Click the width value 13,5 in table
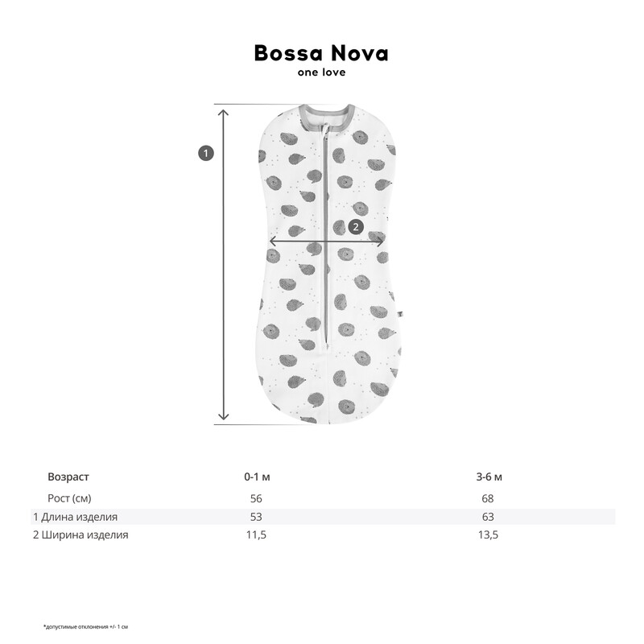The image size is (644, 644). point(489,535)
